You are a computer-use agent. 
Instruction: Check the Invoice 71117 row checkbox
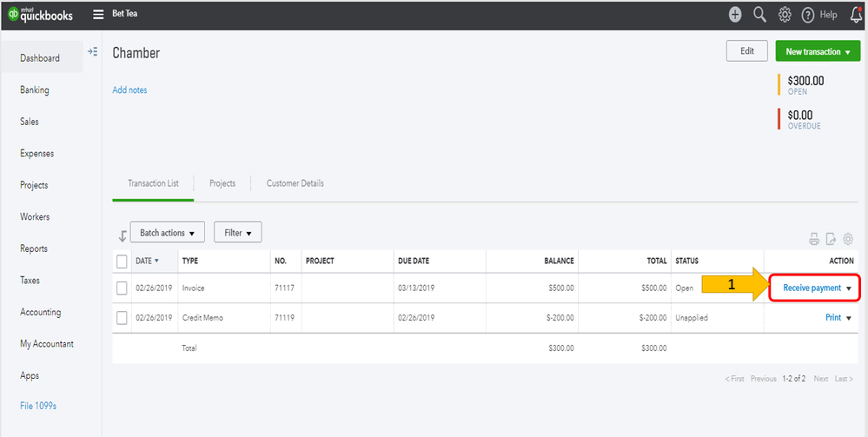pos(122,288)
